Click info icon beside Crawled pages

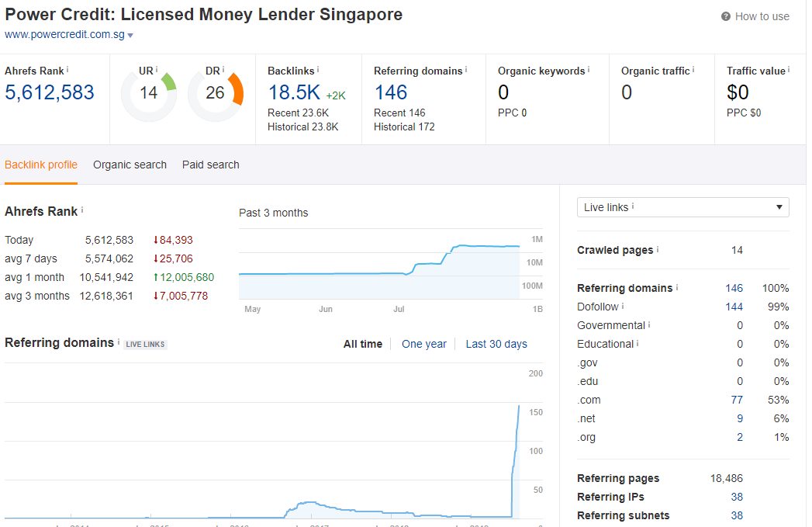point(658,250)
